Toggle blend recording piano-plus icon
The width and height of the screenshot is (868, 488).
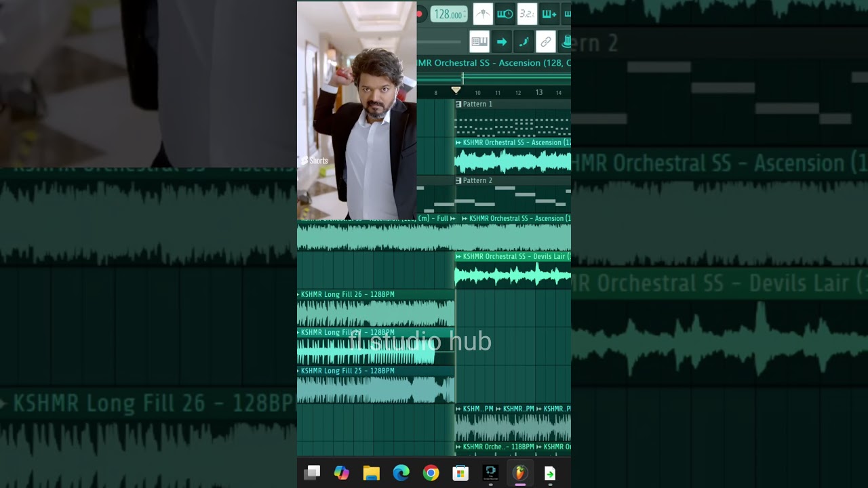click(x=549, y=14)
